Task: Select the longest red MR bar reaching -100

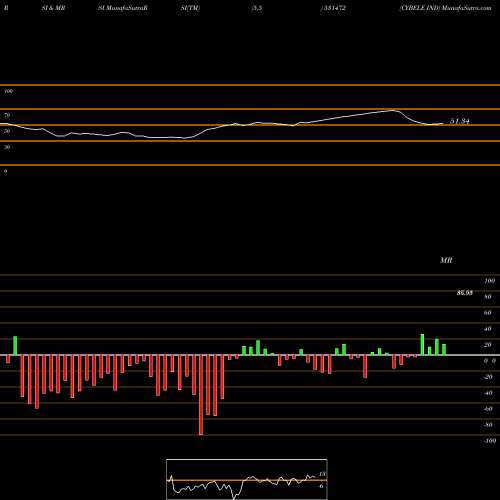Action: click(201, 395)
